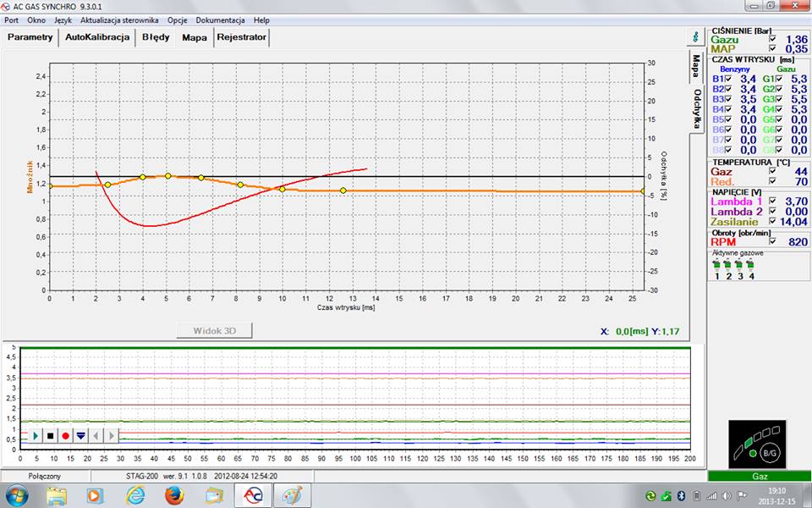Open the Opcje menu

click(x=177, y=19)
